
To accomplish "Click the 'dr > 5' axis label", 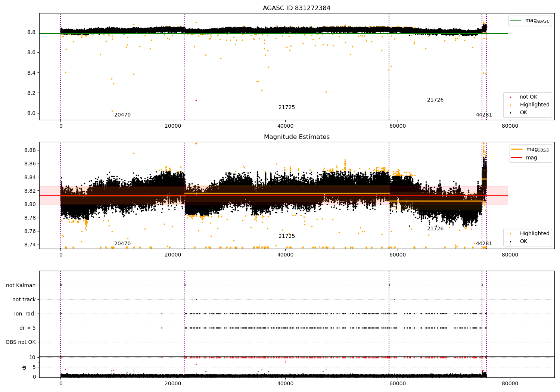I will click(28, 328).
